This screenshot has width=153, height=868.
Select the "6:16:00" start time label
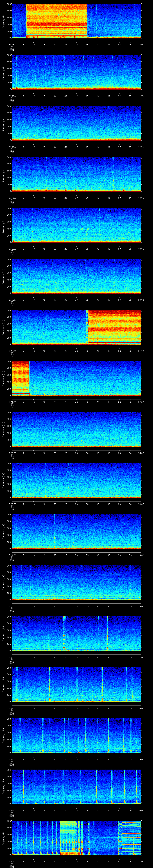[x=12, y=147]
